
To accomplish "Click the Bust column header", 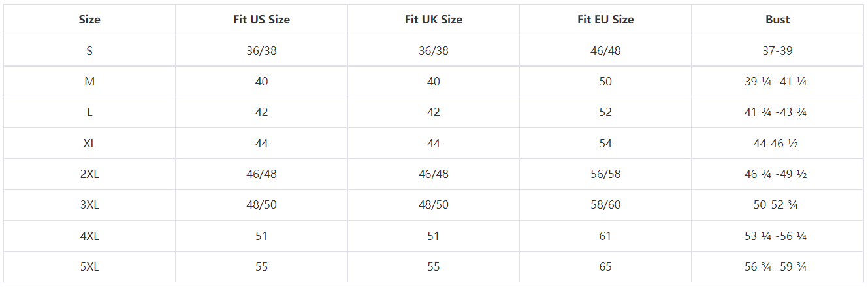I will point(778,20).
